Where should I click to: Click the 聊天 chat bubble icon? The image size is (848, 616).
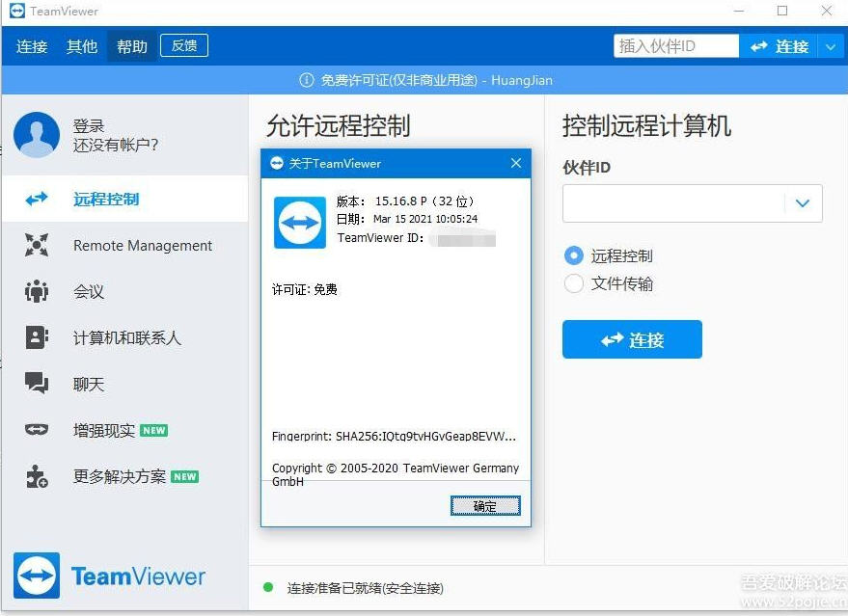[37, 383]
